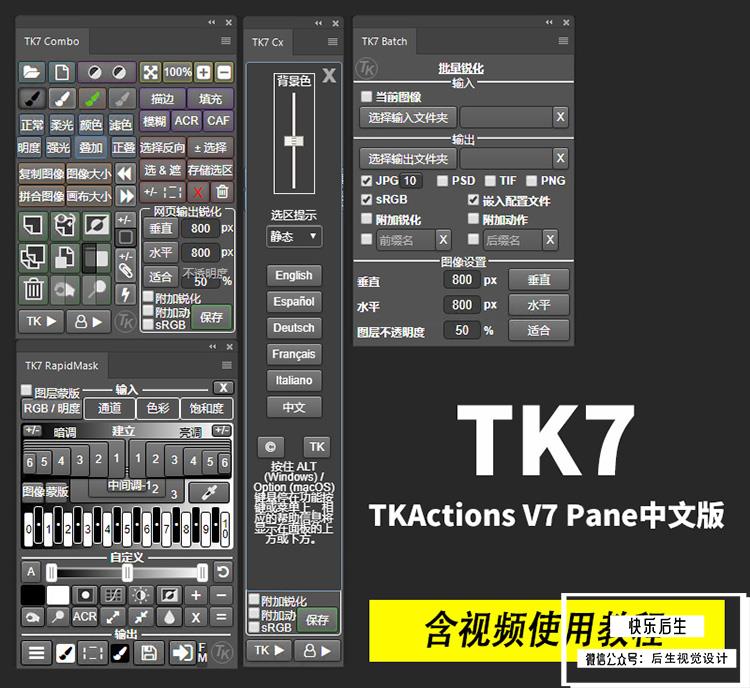750x688 pixels.
Task: Open TK7 Combo panel menu icon
Action: tap(226, 41)
